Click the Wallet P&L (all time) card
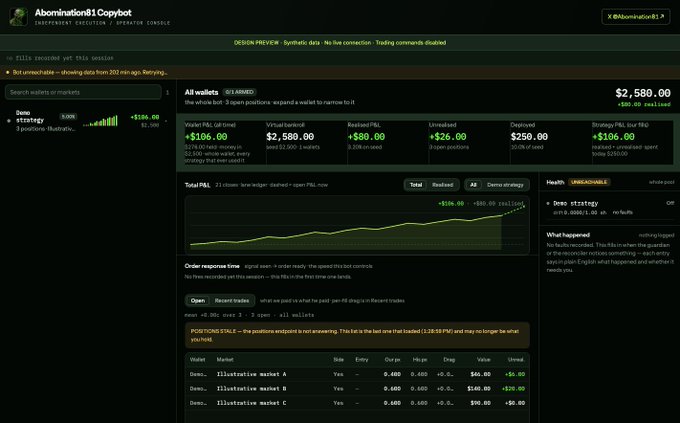Image resolution: width=680 pixels, height=423 pixels. pos(224,142)
